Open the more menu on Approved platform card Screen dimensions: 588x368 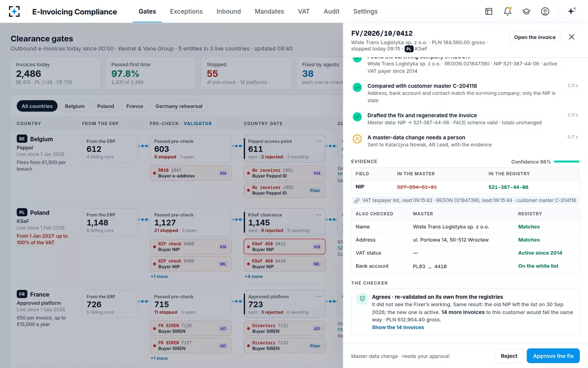pos(318,296)
